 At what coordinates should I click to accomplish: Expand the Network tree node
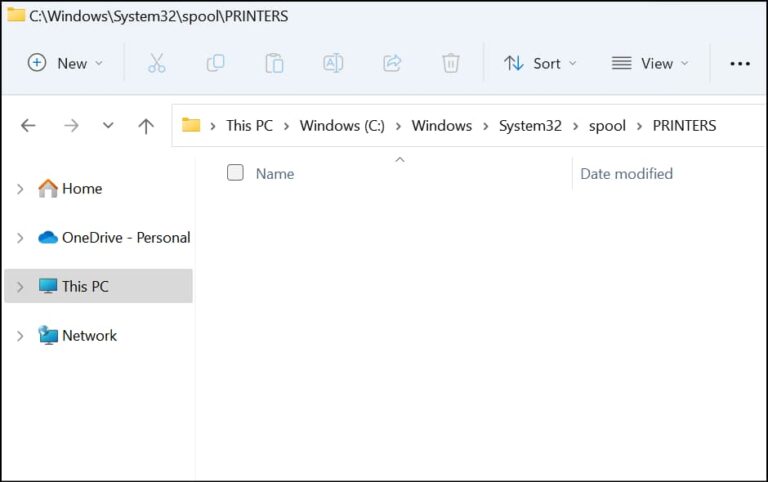click(20, 336)
